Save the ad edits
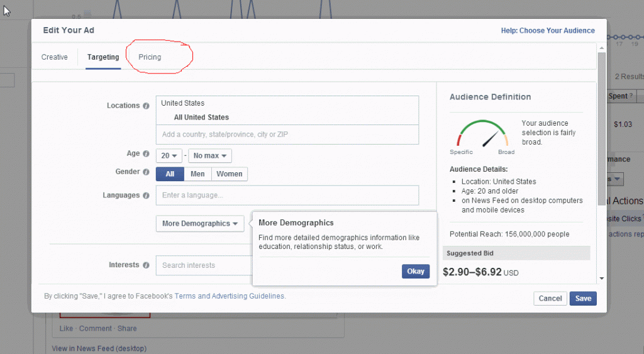The image size is (644, 354). click(x=583, y=299)
